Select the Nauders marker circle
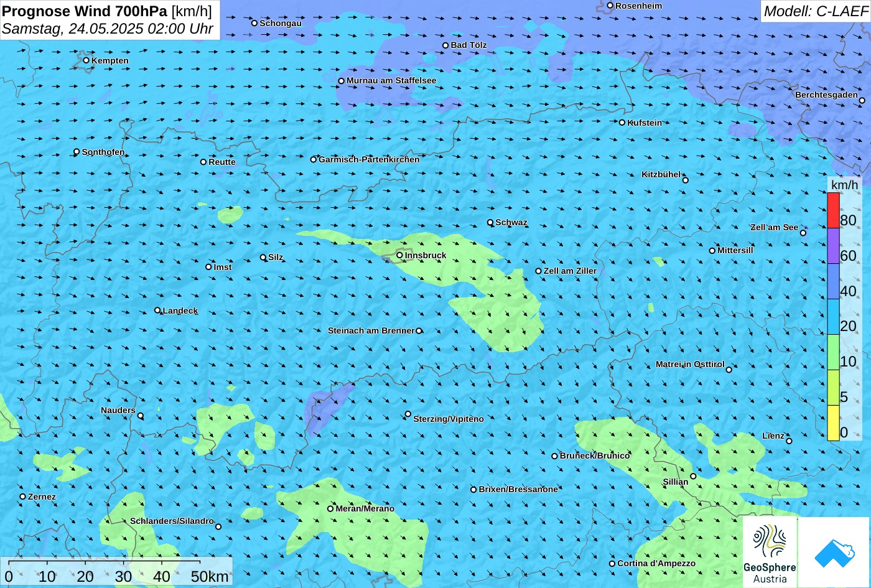This screenshot has width=871, height=588. 140,416
